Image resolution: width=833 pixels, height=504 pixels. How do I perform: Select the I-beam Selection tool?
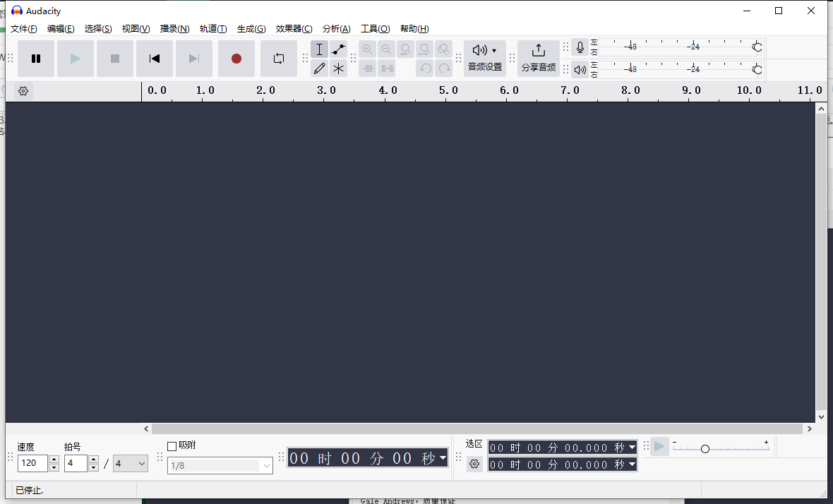pyautogui.click(x=319, y=49)
